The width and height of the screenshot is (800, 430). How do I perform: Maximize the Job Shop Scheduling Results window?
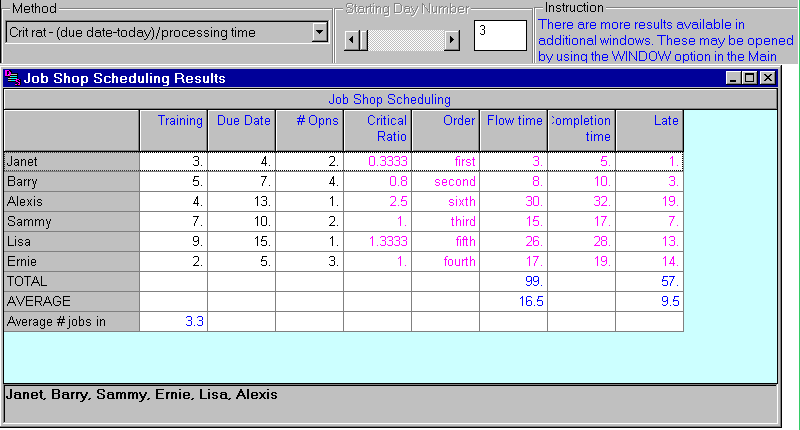coord(750,78)
